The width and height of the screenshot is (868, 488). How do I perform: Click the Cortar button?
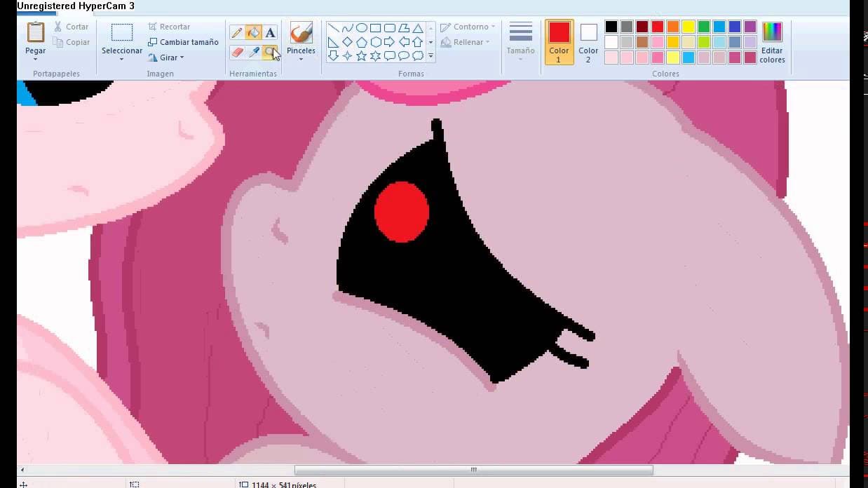[x=72, y=27]
